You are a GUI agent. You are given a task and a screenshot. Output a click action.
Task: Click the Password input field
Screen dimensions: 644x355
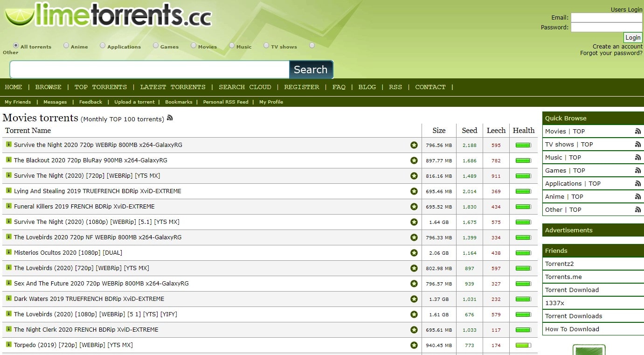coord(607,28)
